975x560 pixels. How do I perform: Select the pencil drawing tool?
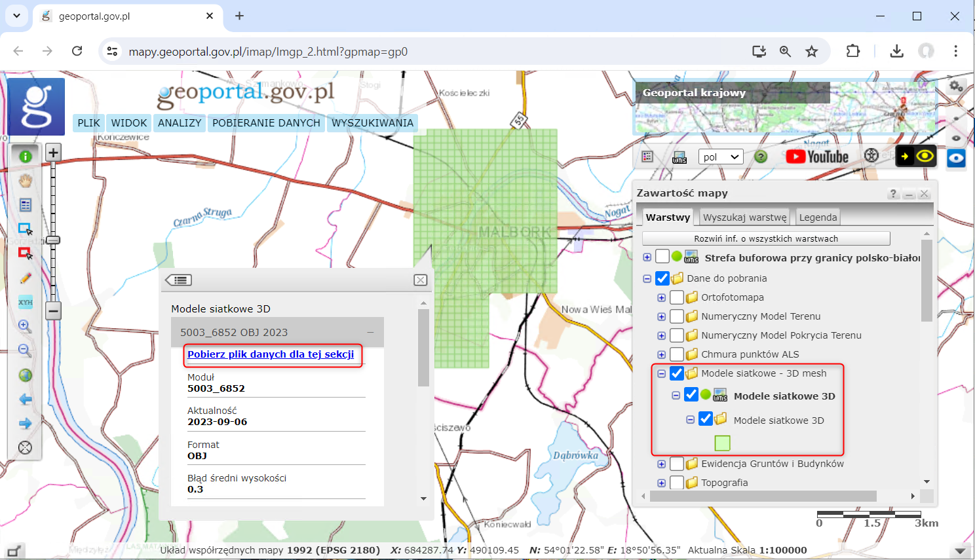(x=26, y=278)
